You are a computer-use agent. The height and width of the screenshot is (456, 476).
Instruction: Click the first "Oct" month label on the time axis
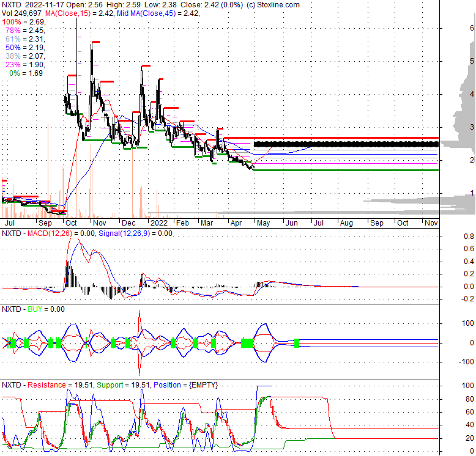[71, 223]
